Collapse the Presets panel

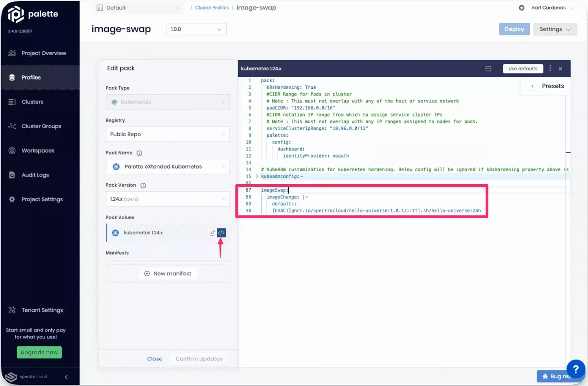click(x=532, y=86)
